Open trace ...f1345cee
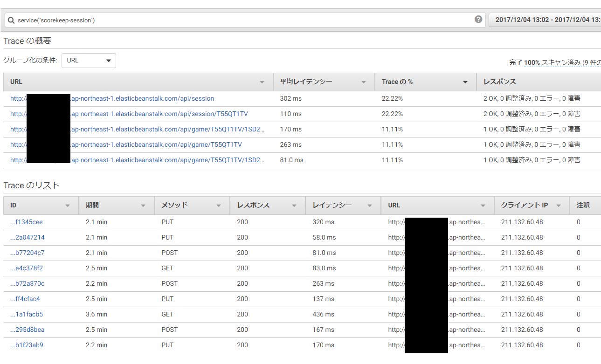Viewport: 601px width, 364px height. coord(26,222)
